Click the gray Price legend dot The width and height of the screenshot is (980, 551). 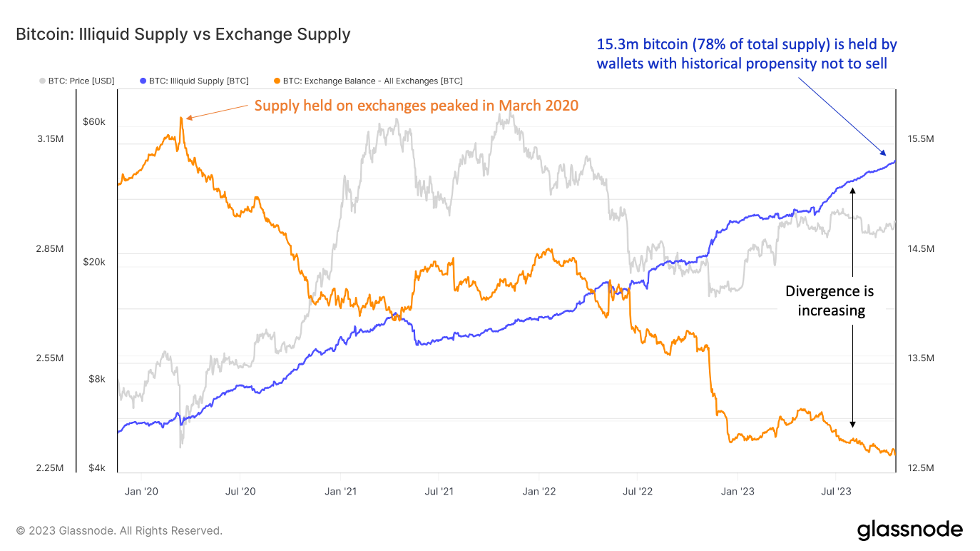[43, 81]
